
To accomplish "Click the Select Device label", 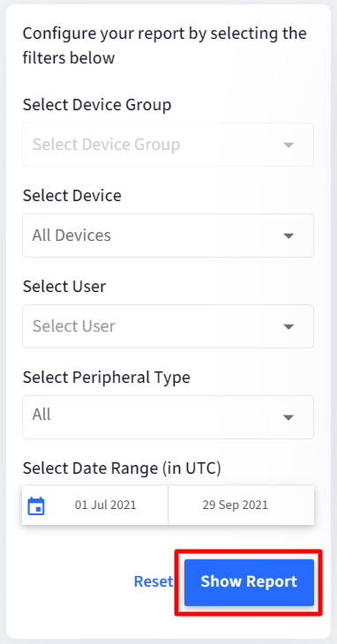I will pos(71,196).
